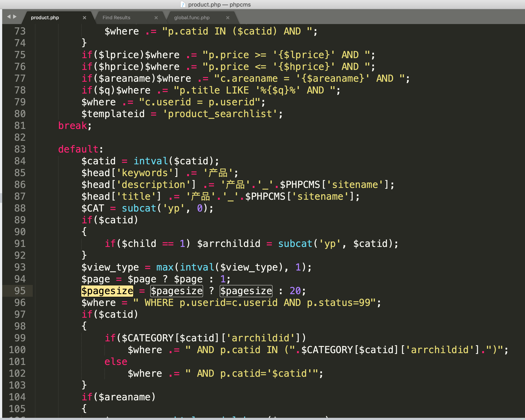The image size is (525, 420).
Task: Click line number 95 in gutter
Action: pyautogui.click(x=20, y=291)
